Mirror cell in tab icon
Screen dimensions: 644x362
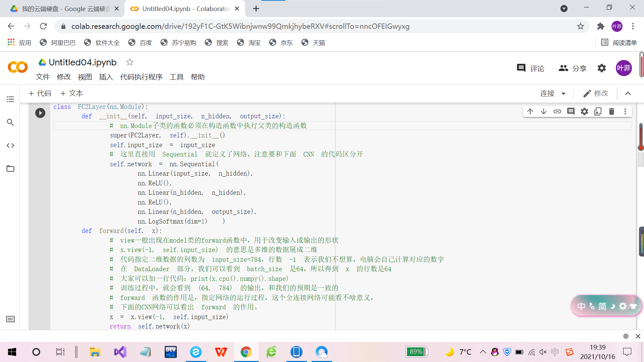[x=598, y=112]
